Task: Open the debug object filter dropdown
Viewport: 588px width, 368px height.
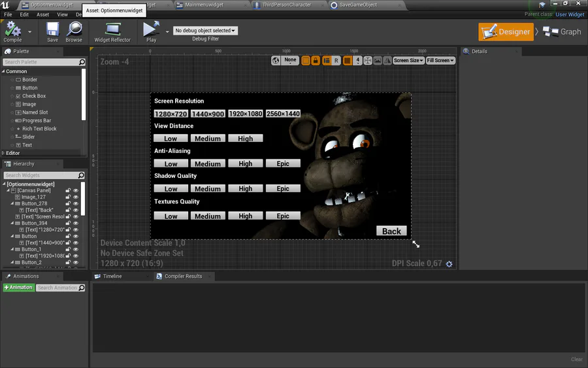Action: tap(205, 30)
